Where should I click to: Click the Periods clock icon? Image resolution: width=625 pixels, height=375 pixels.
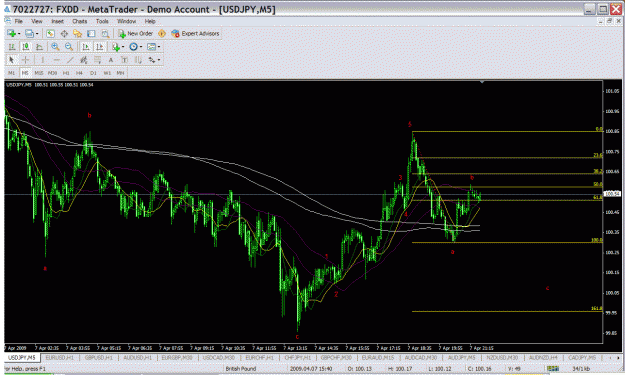(134, 47)
